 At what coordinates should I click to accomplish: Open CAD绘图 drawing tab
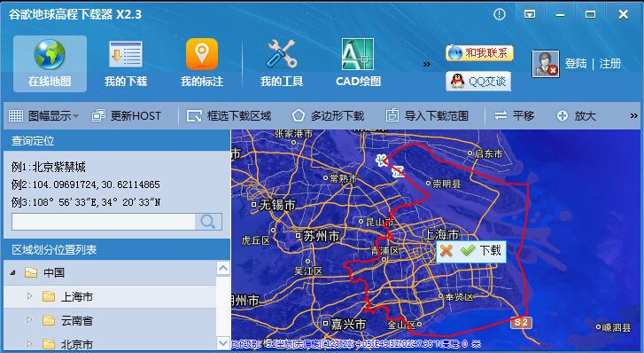pyautogui.click(x=358, y=64)
